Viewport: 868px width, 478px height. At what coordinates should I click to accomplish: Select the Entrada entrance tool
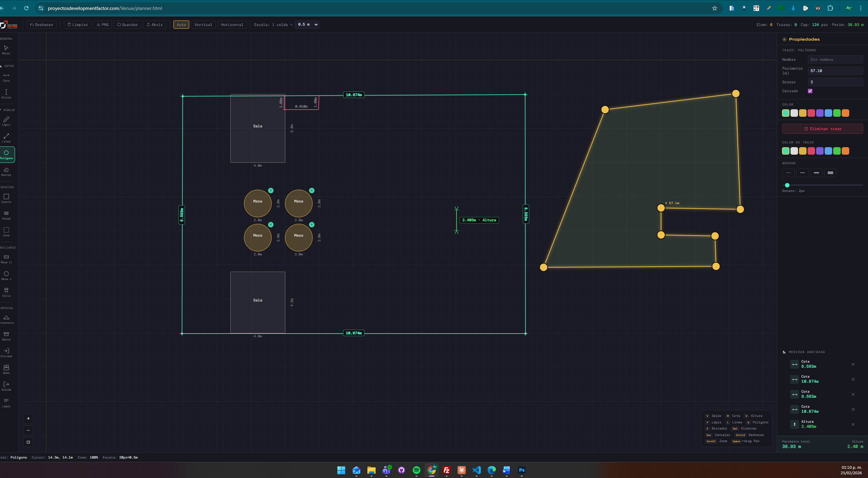[x=6, y=353]
